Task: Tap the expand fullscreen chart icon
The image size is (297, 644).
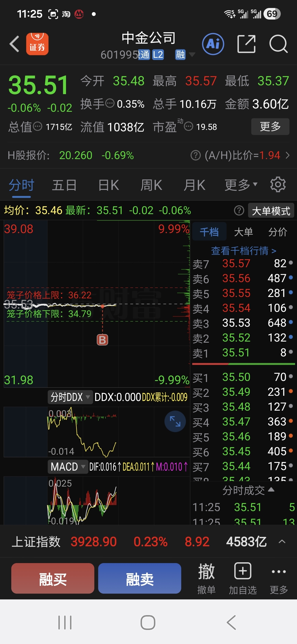Action: [x=175, y=421]
